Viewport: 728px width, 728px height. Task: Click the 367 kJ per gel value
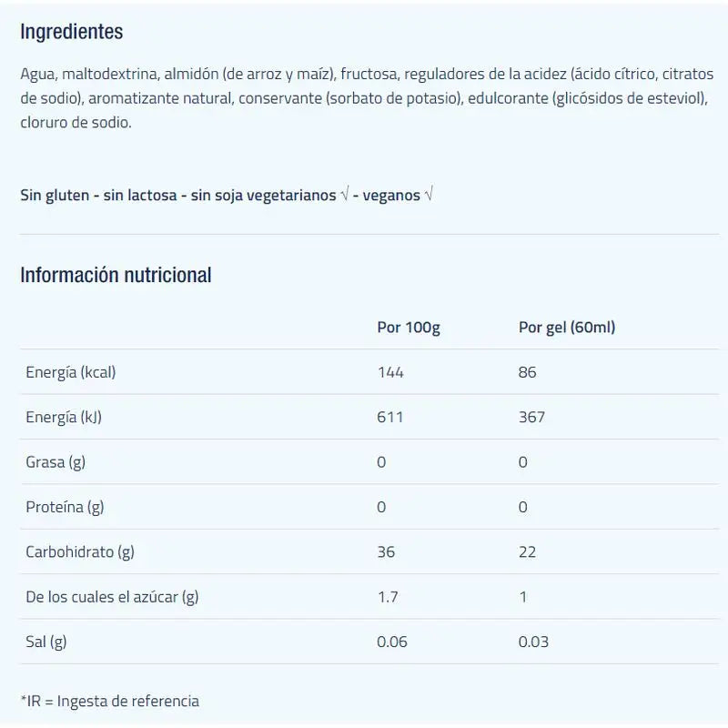click(531, 417)
